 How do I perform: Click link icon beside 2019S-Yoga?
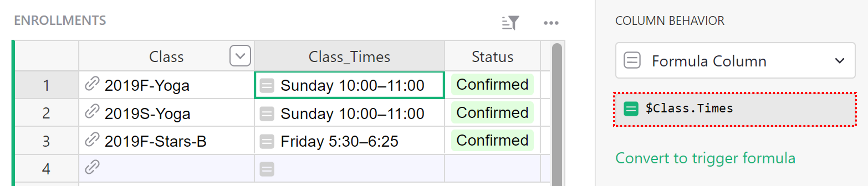pos(92,112)
